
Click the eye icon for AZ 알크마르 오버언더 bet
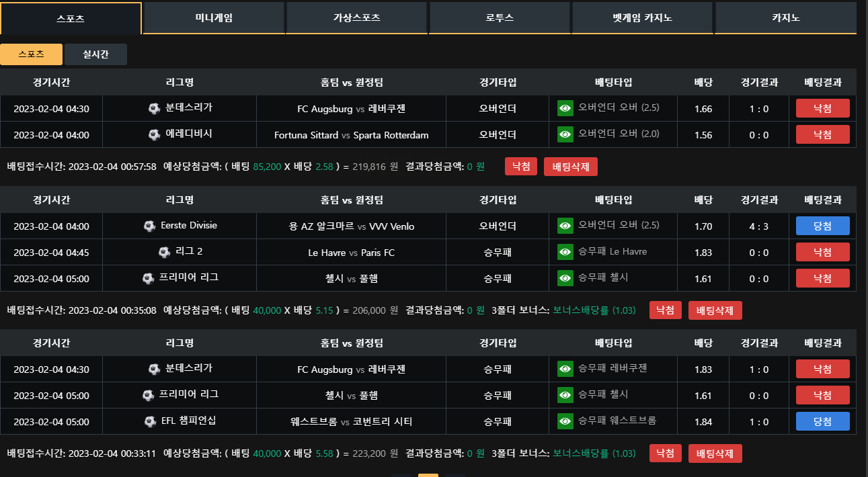click(x=565, y=226)
